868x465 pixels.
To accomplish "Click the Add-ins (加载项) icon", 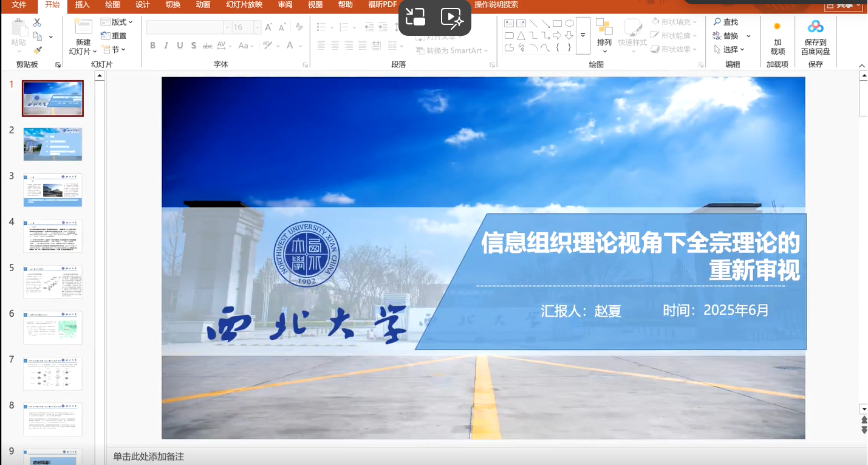I will click(x=777, y=27).
